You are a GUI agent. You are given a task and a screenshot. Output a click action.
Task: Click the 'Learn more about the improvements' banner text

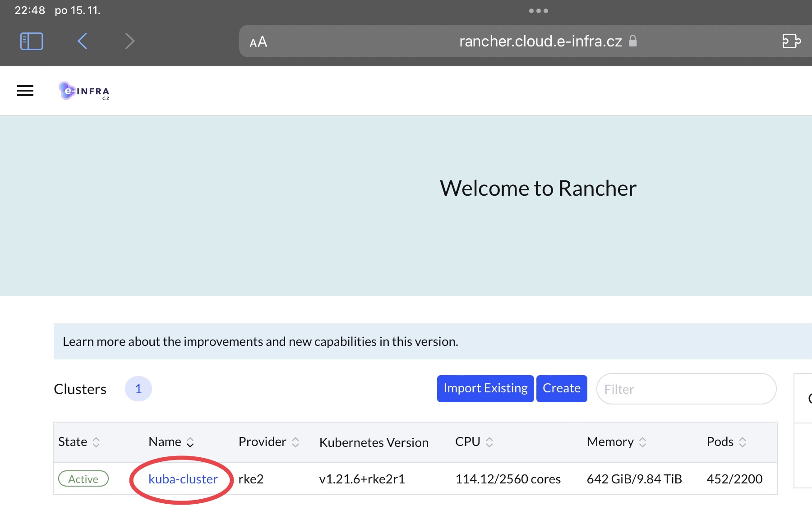coord(260,341)
